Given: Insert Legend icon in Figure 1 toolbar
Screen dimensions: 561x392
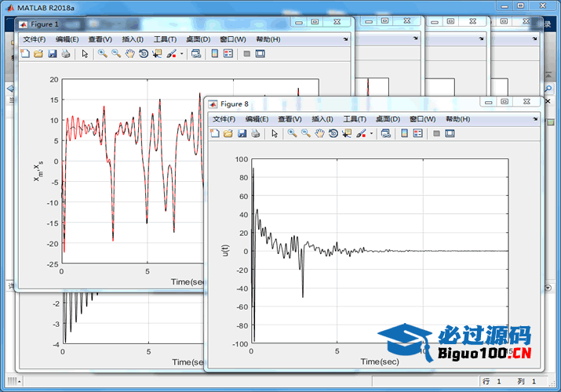Looking at the screenshot, I should coord(228,53).
